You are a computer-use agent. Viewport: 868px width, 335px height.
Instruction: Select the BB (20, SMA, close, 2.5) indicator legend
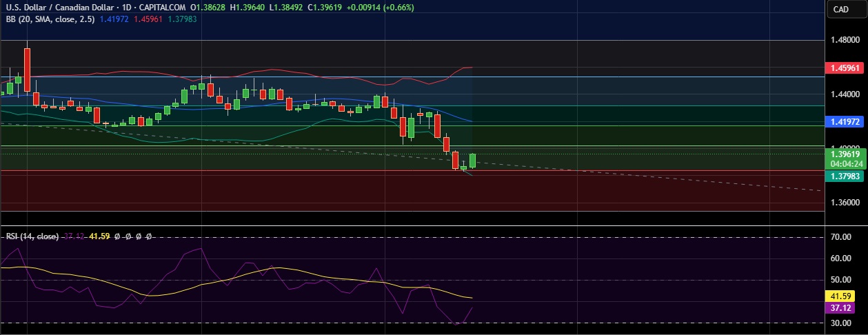tap(49, 19)
